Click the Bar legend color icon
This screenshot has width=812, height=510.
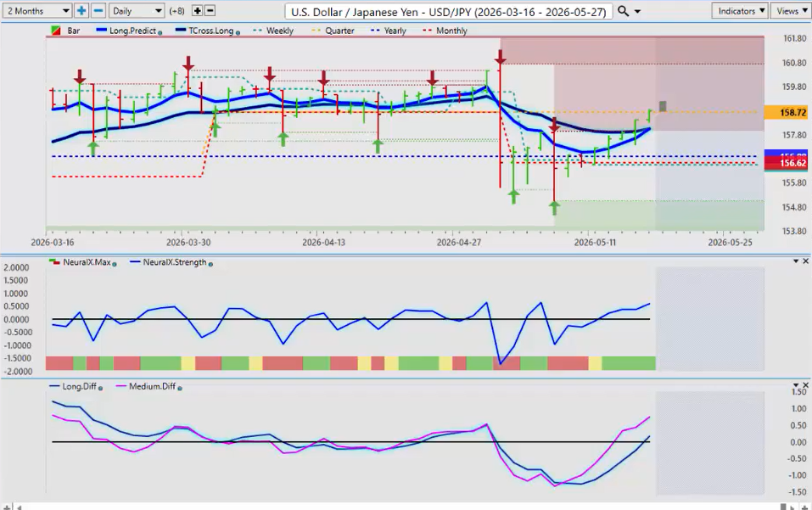(55, 31)
